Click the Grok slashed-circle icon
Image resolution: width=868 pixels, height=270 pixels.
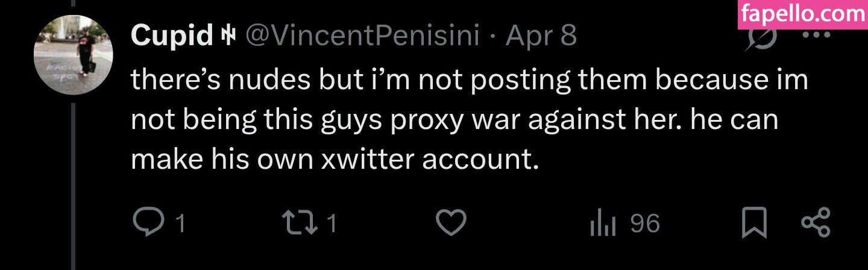[x=761, y=37]
